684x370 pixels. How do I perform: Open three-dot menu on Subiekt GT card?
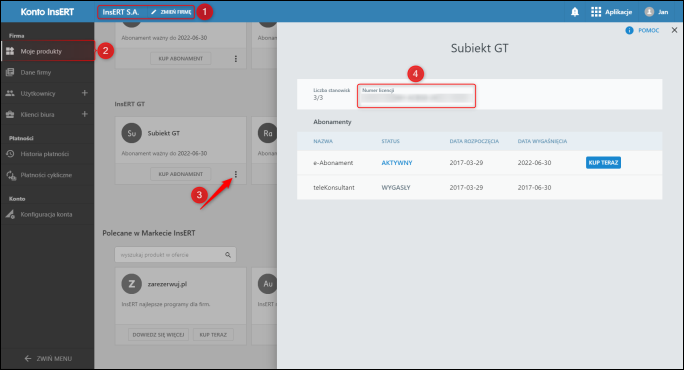[x=236, y=174]
